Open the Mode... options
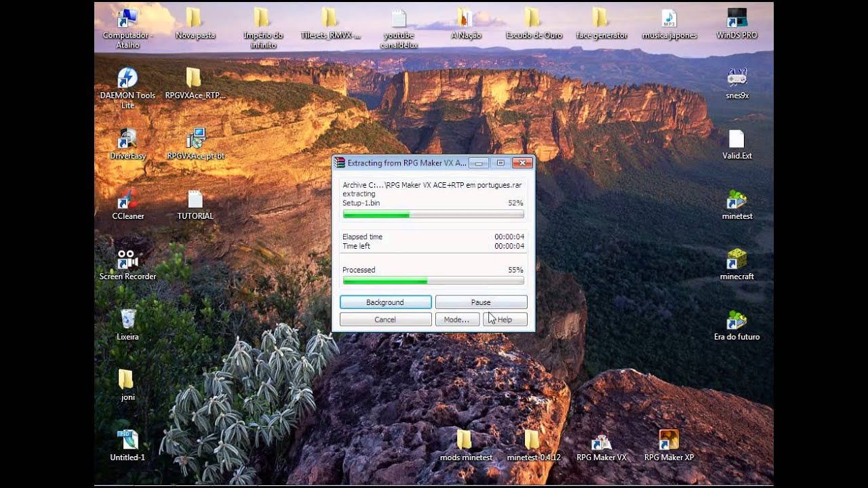This screenshot has width=868, height=488. click(x=456, y=319)
